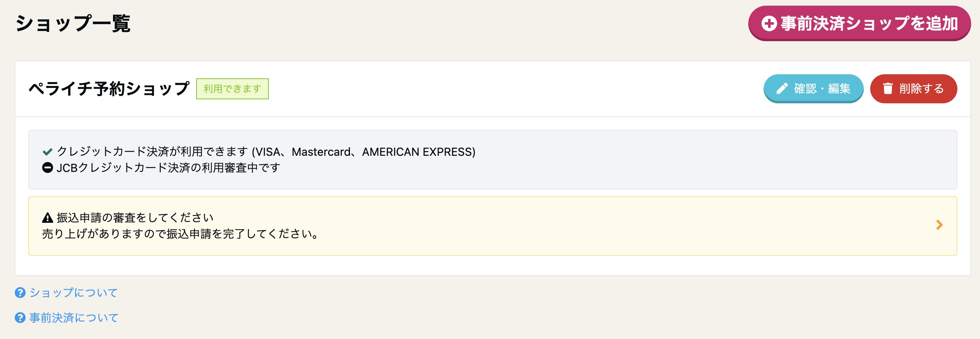This screenshot has height=339, width=980.
Task: Click the question mark icon beside ショップについて
Action: coord(20,293)
